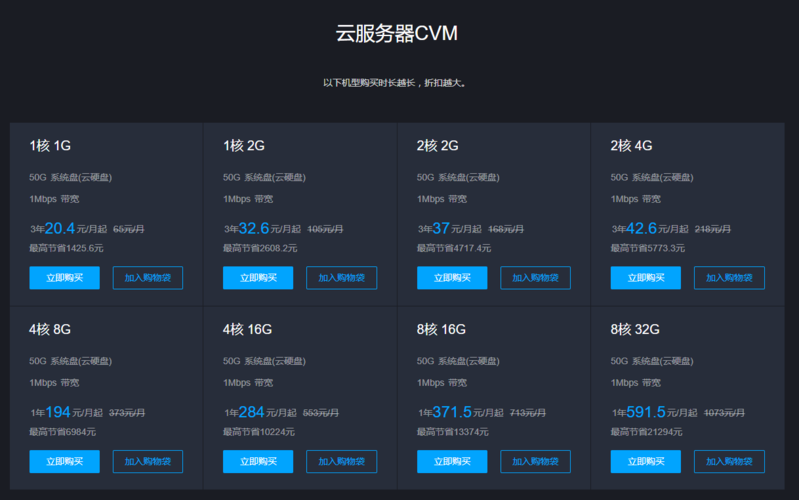The height and width of the screenshot is (500, 799).
Task: Click the 371.5 元/月起 price
Action: 468,412
